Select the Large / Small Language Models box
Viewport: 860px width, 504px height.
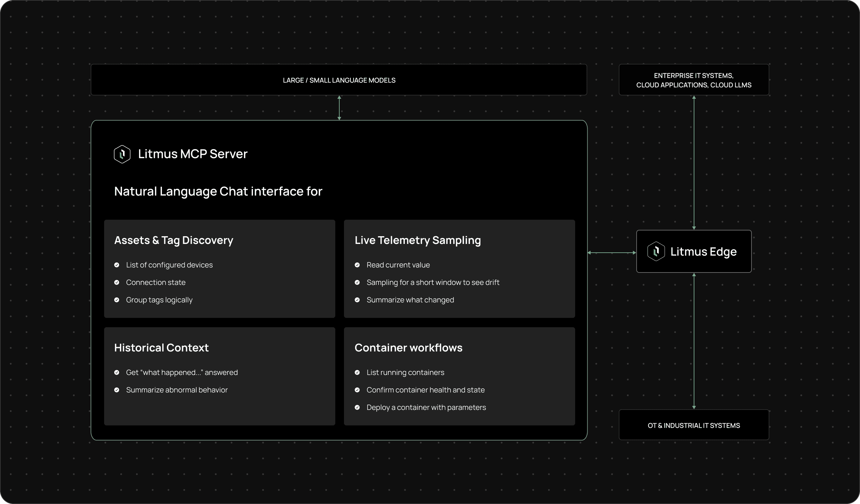339,80
